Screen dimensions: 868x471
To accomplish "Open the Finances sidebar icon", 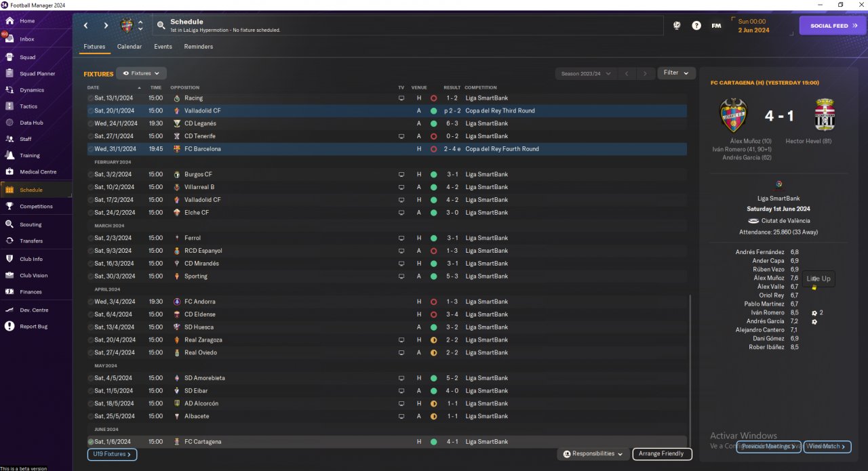I will 9,291.
